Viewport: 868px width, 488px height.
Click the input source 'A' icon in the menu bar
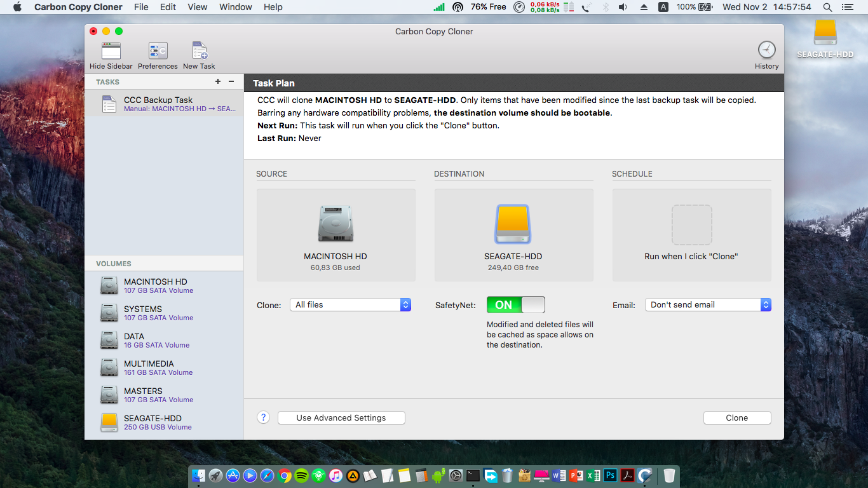coord(663,7)
